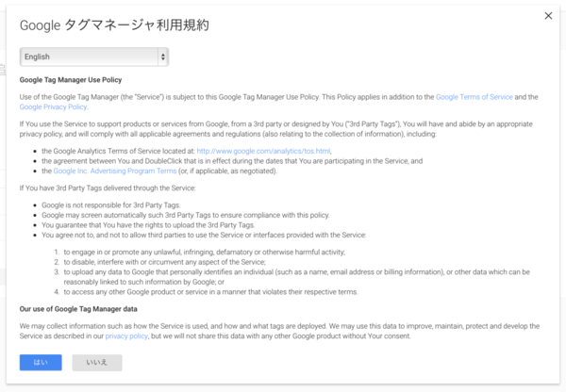The height and width of the screenshot is (392, 566).
Task: Click 'If You have 3rd Party Tags delivered' text
Action: tap(108, 188)
